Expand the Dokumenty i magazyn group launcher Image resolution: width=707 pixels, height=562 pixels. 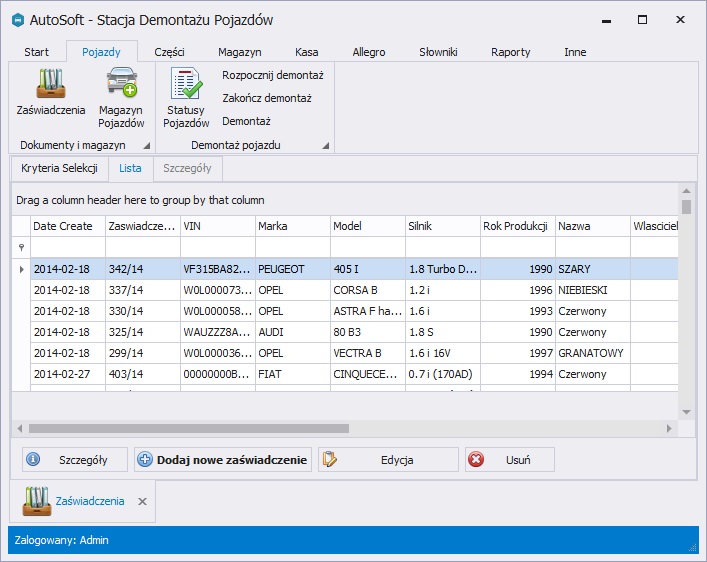click(146, 146)
